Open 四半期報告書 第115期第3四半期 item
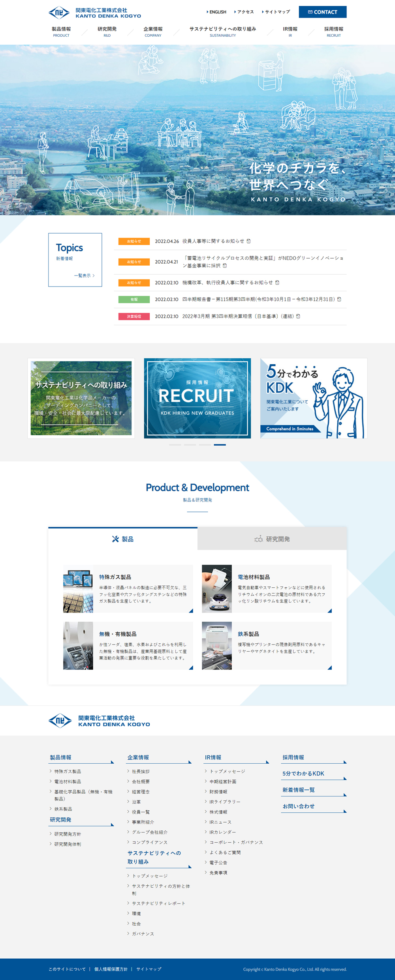This screenshot has width=395, height=980. pos(259,300)
